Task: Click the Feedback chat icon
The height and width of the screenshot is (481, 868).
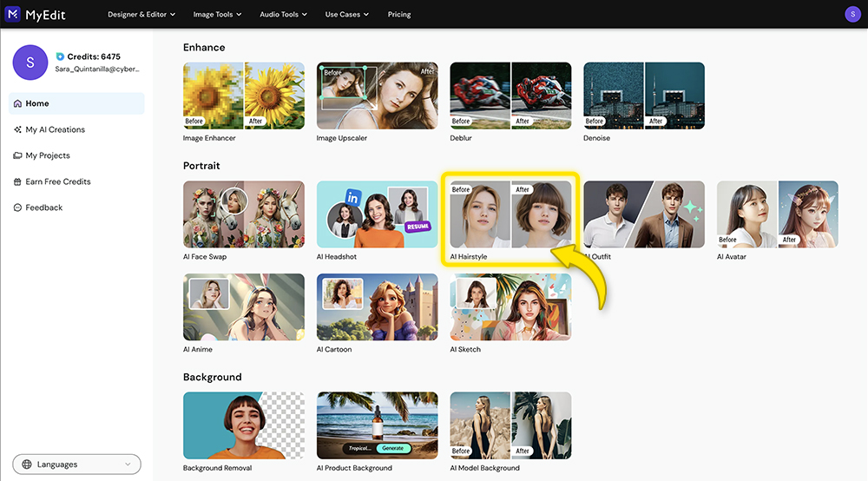Action: point(17,208)
